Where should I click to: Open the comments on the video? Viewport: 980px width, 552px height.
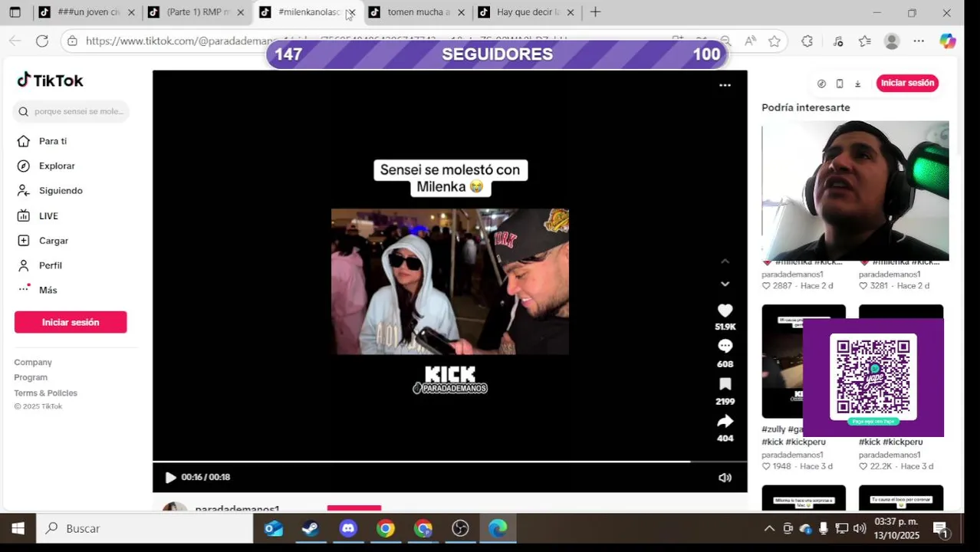[725, 347]
